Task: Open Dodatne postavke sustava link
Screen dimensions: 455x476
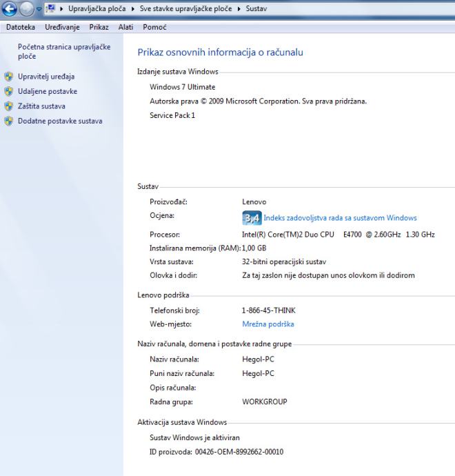Action: pyautogui.click(x=60, y=121)
